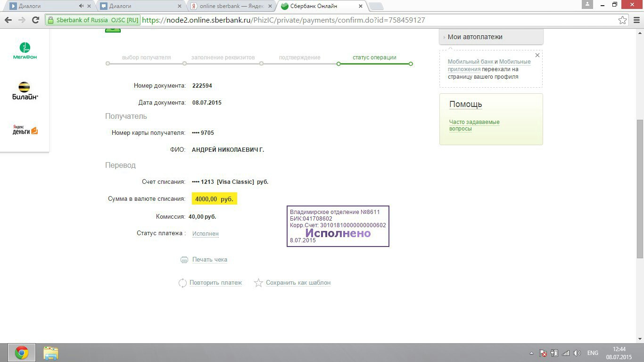
Task: Click the Сохранить как шаблон link
Action: click(298, 283)
